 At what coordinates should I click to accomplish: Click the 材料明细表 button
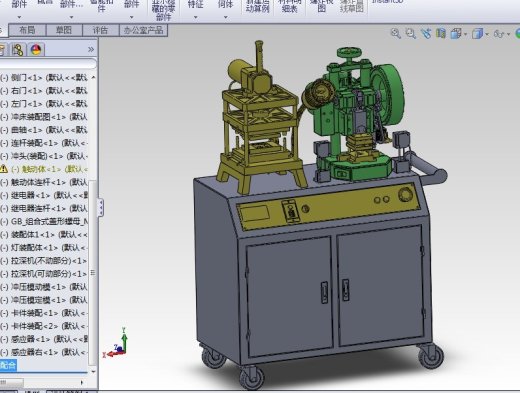(x=289, y=6)
